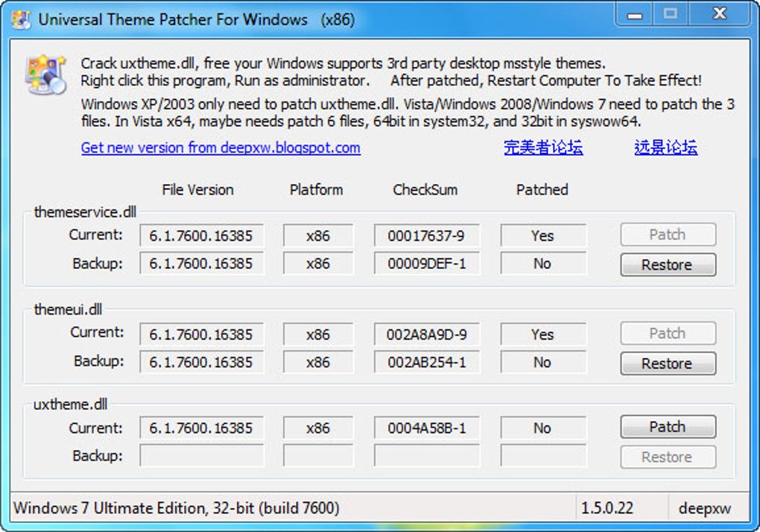The image size is (760, 532).
Task: Click the large program logo icon
Action: pyautogui.click(x=46, y=74)
